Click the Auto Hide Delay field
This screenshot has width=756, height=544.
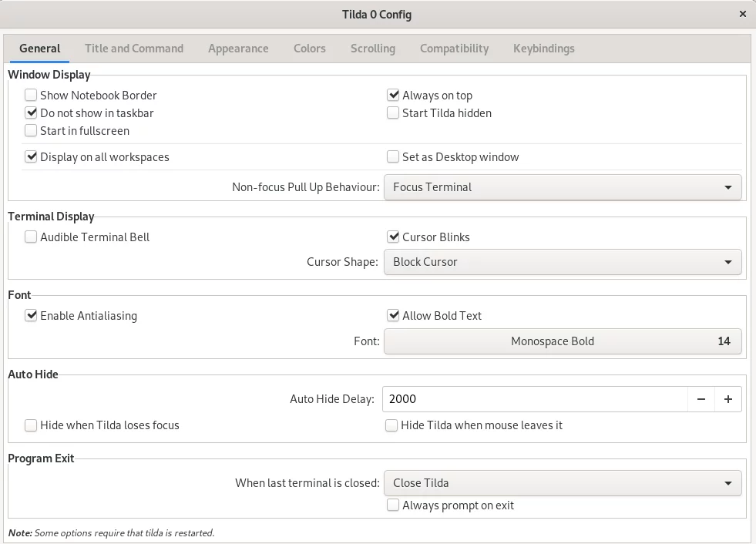click(x=535, y=399)
